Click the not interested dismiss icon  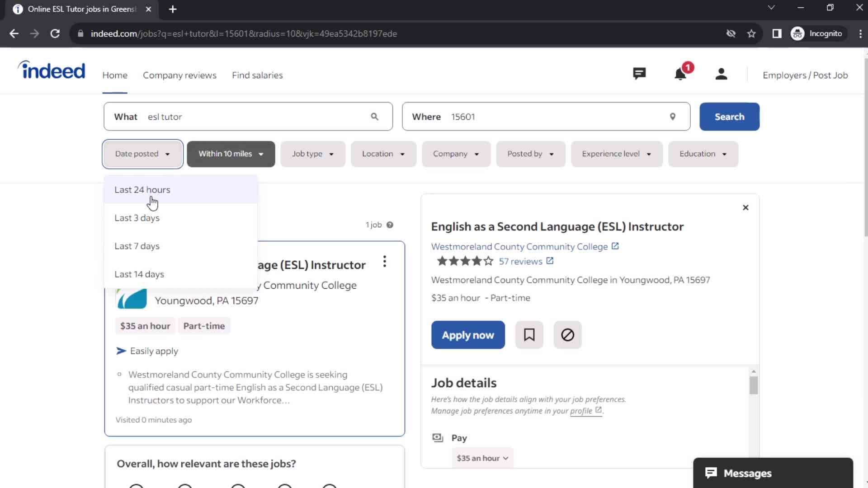coord(567,335)
